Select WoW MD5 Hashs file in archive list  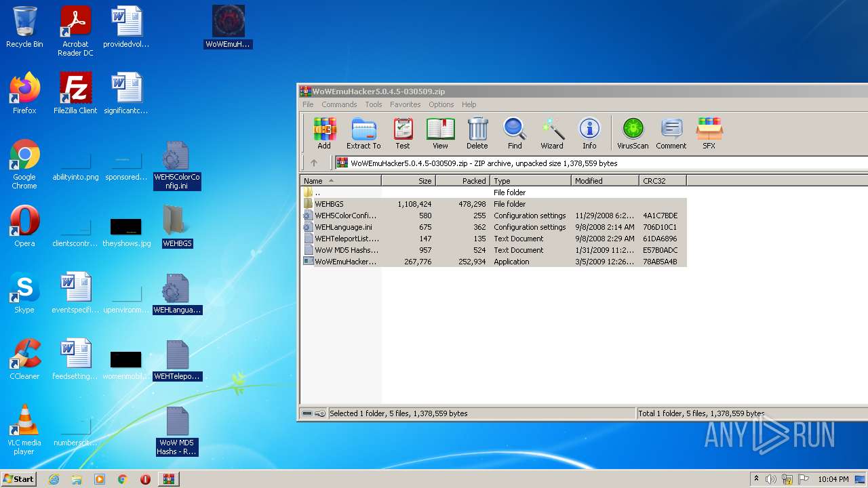494,250
